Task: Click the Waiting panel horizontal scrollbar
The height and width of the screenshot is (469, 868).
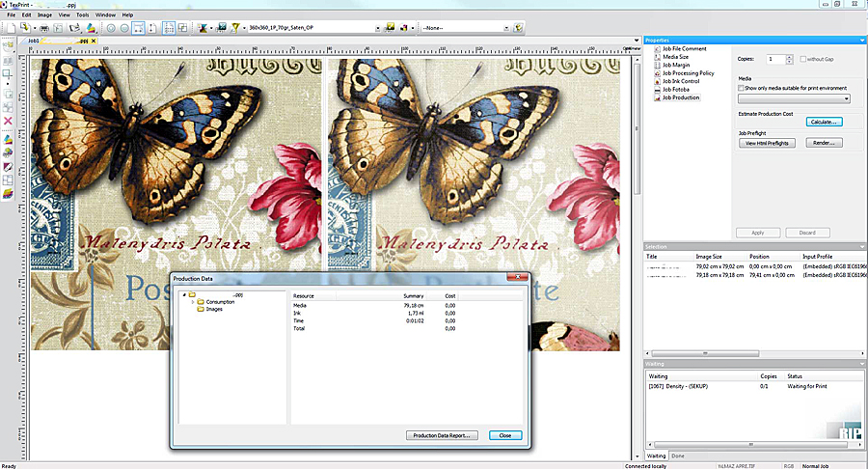Action: point(751,445)
